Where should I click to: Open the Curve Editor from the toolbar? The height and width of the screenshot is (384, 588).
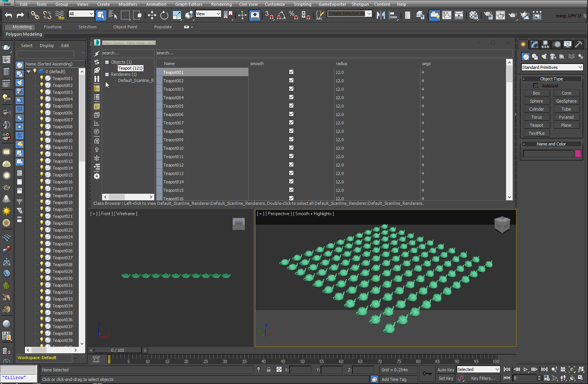(446, 15)
